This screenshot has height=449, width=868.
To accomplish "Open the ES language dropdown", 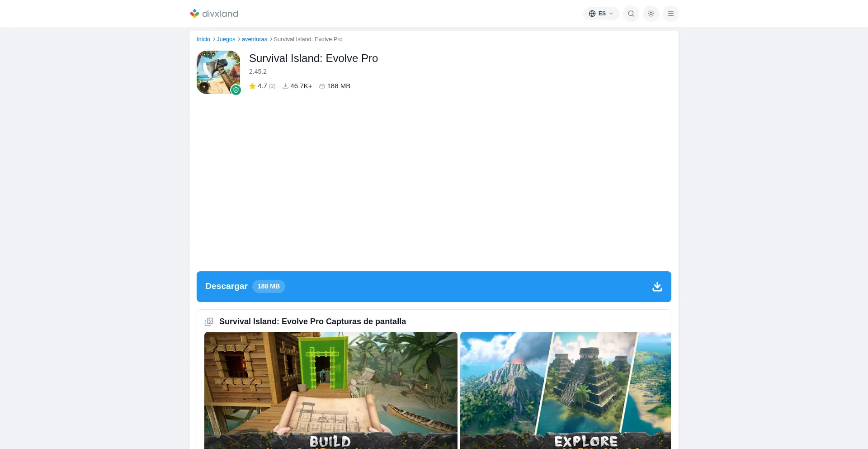I will point(601,14).
